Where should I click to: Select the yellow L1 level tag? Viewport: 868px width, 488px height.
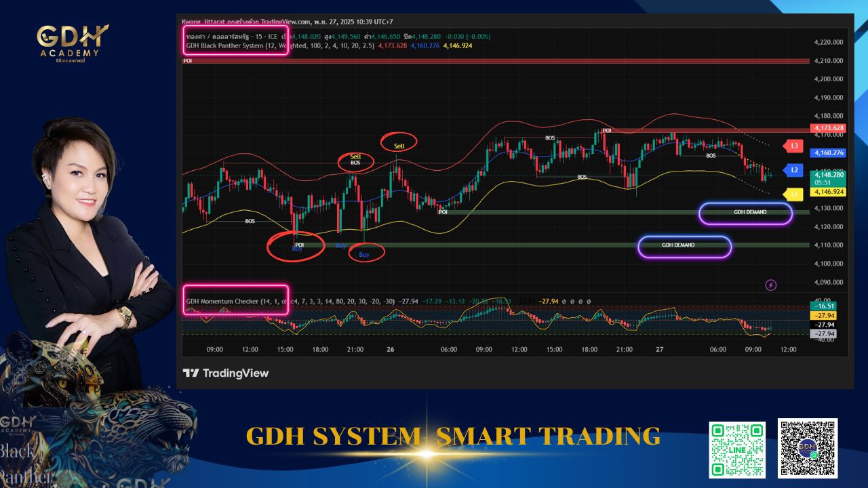(x=793, y=195)
